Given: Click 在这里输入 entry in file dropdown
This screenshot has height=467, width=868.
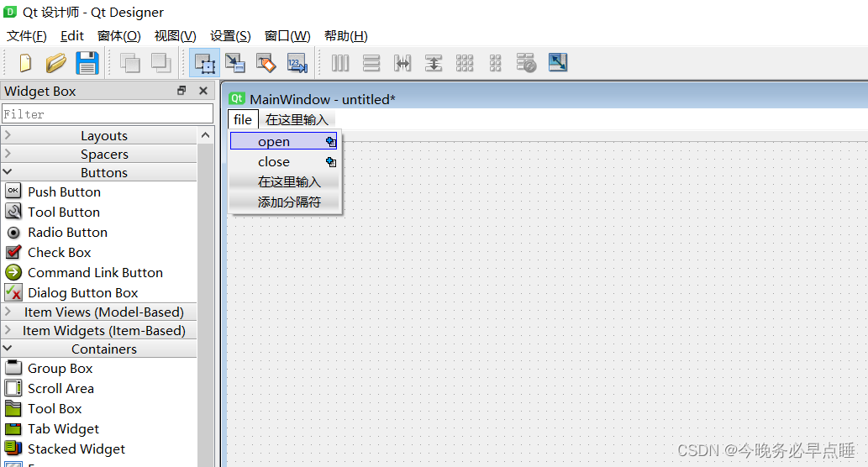Looking at the screenshot, I should pyautogui.click(x=283, y=182).
